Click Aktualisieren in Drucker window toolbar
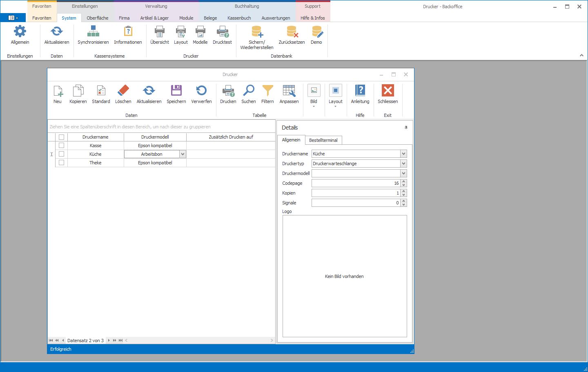The height and width of the screenshot is (372, 588). pos(149,94)
